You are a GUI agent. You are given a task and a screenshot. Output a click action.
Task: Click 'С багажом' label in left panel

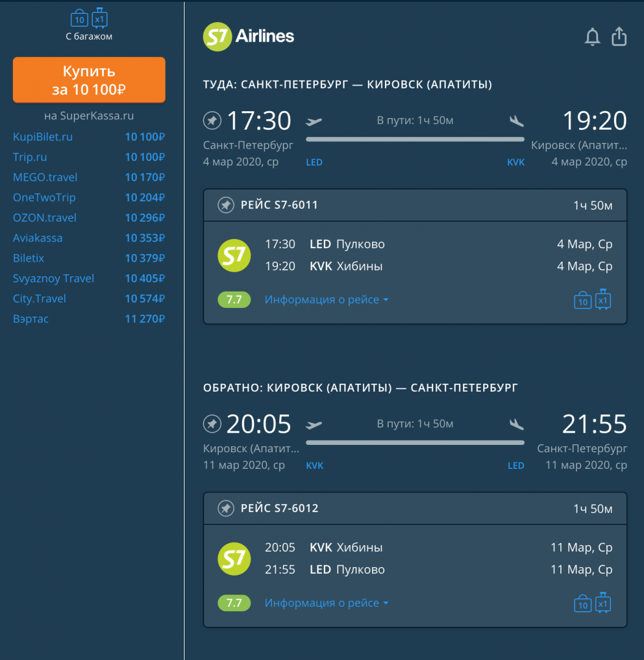(89, 37)
